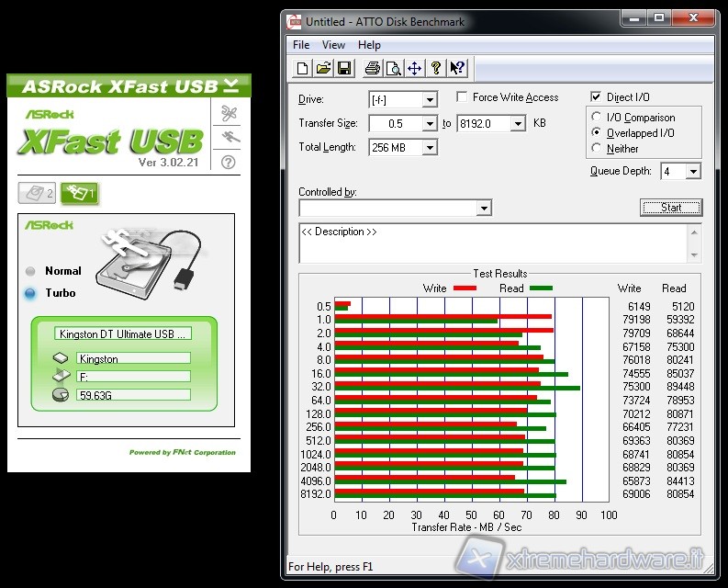Image resolution: width=728 pixels, height=588 pixels.
Task: Click the Open folder toolbar icon
Action: click(323, 68)
